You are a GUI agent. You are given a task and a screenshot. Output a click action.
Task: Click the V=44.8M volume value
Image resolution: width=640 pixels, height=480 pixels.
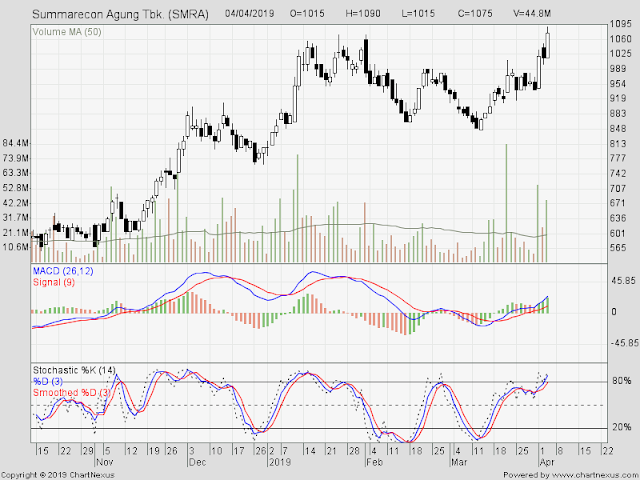click(x=532, y=13)
